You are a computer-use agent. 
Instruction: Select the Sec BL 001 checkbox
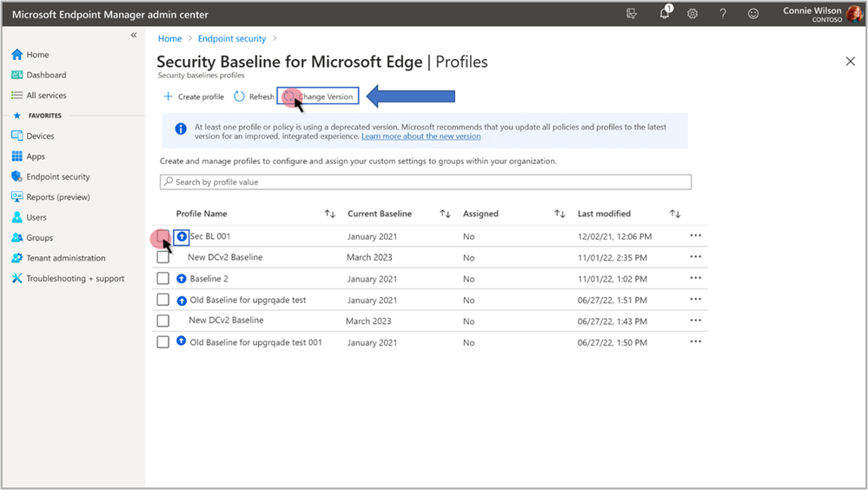tap(162, 236)
